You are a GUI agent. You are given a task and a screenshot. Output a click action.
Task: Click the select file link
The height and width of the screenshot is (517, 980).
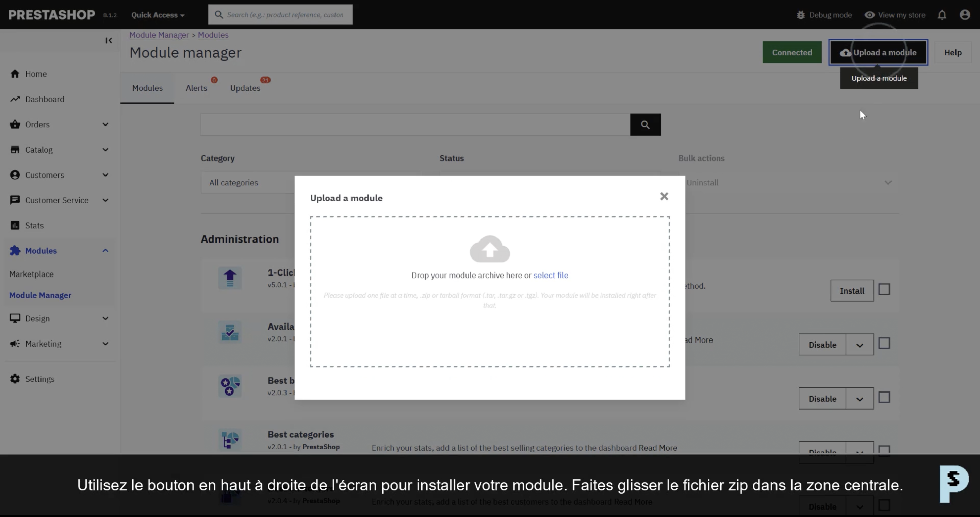pyautogui.click(x=551, y=275)
